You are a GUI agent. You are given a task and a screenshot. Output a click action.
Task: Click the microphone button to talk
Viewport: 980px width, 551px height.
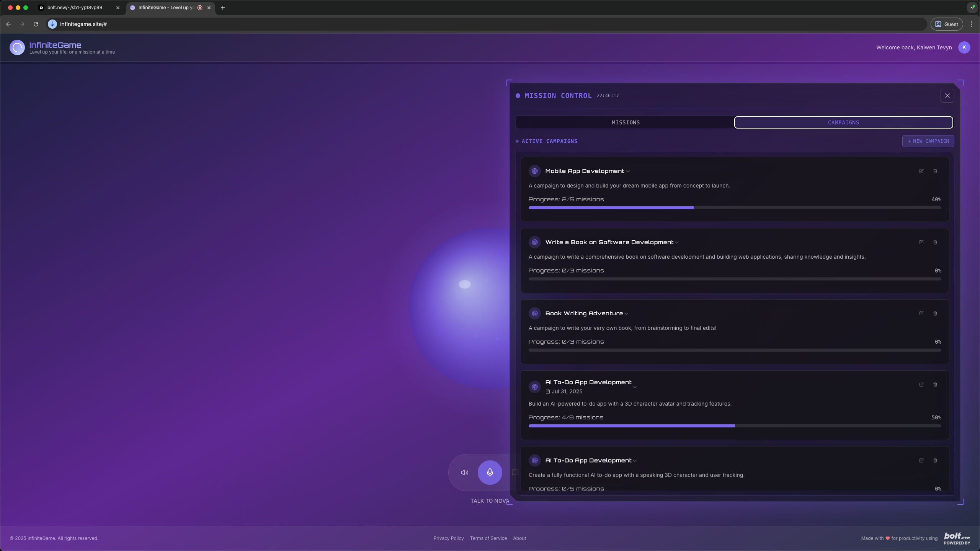(x=490, y=473)
